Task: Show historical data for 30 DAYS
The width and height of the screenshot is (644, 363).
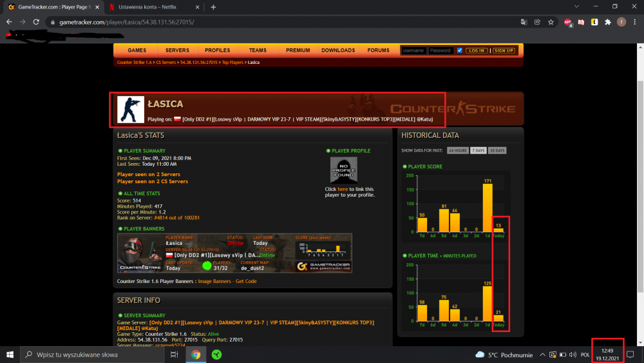Action: point(497,150)
